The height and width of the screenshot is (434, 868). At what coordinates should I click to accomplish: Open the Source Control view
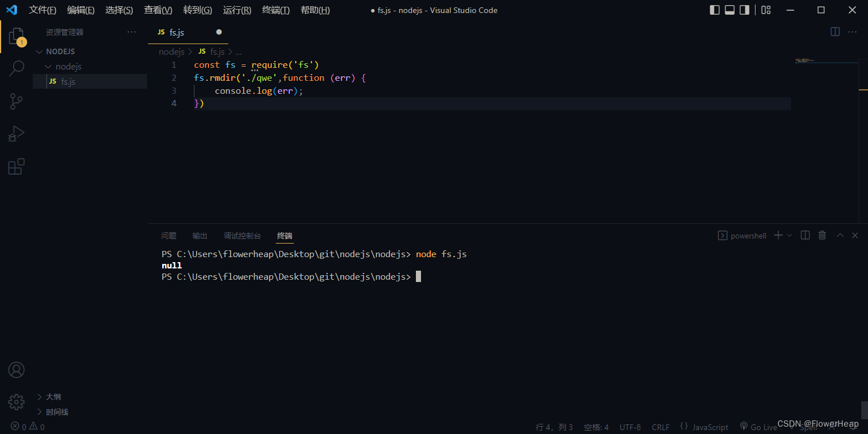click(x=16, y=101)
